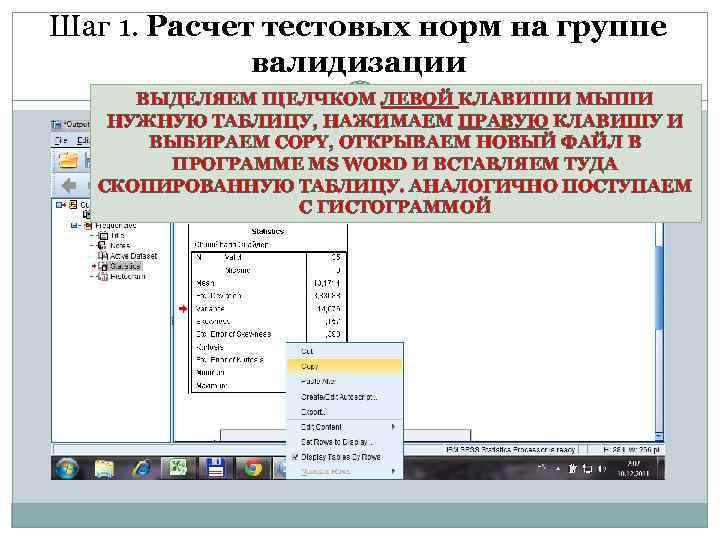Click the vertical scrollbar thumb of output pane
This screenshot has width=720, height=540.
tap(659, 287)
